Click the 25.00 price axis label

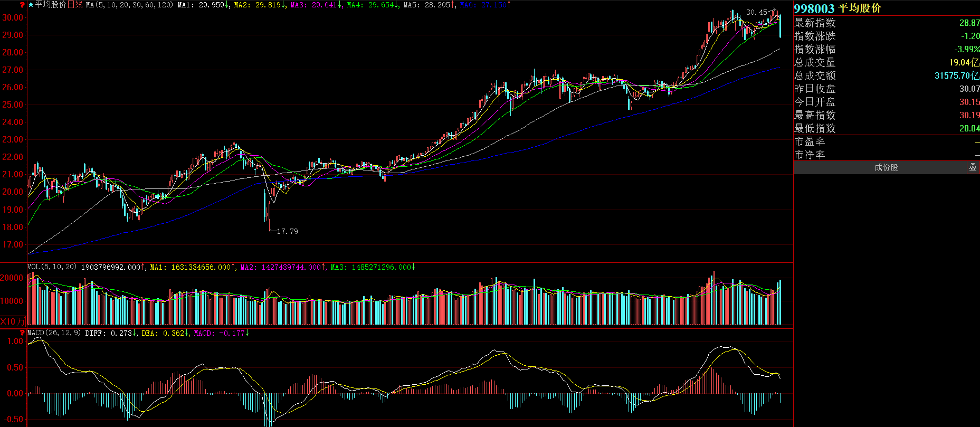pos(13,105)
